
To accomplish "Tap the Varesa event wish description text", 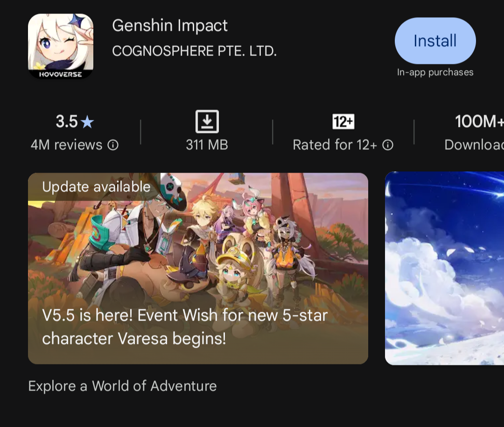I will click(185, 327).
